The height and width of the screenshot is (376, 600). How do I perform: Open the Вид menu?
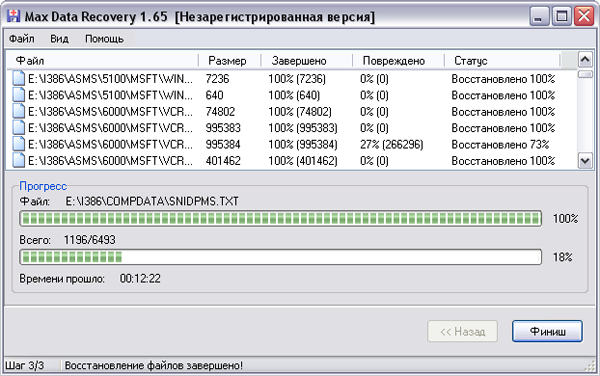coord(59,39)
